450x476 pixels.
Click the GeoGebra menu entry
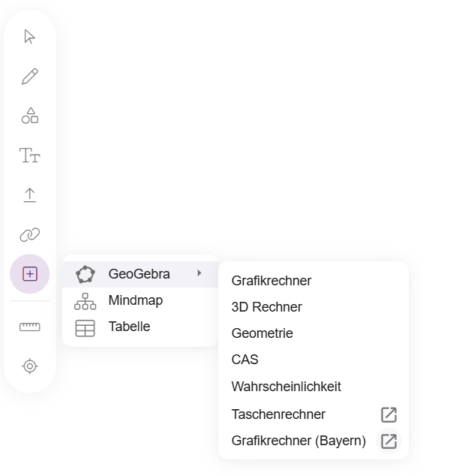pyautogui.click(x=139, y=274)
